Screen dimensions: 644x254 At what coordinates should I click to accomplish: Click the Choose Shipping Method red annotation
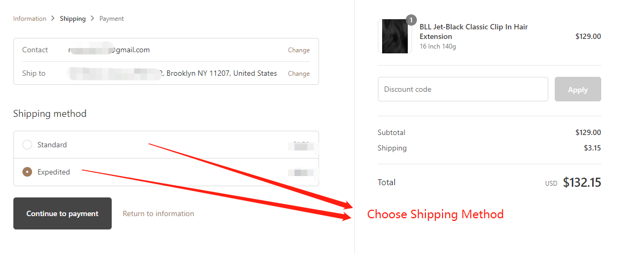click(x=435, y=215)
